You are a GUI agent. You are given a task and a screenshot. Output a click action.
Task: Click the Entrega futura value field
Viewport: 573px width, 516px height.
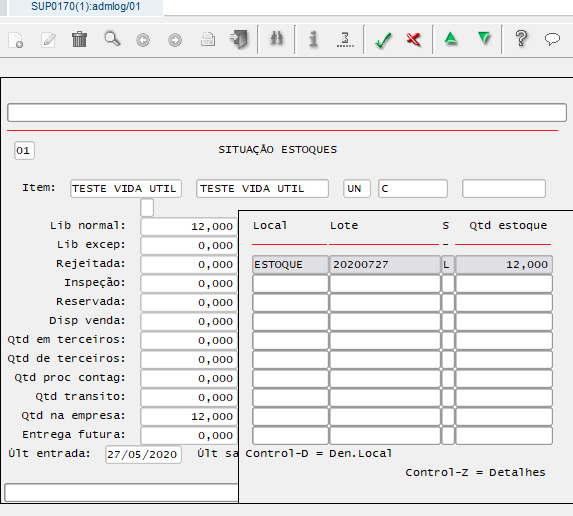click(x=189, y=436)
